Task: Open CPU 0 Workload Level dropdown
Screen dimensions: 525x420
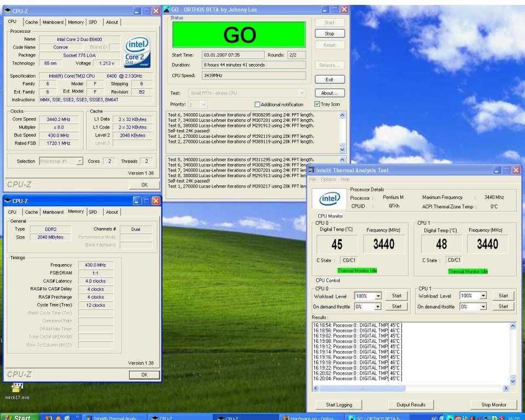Action: tap(378, 296)
